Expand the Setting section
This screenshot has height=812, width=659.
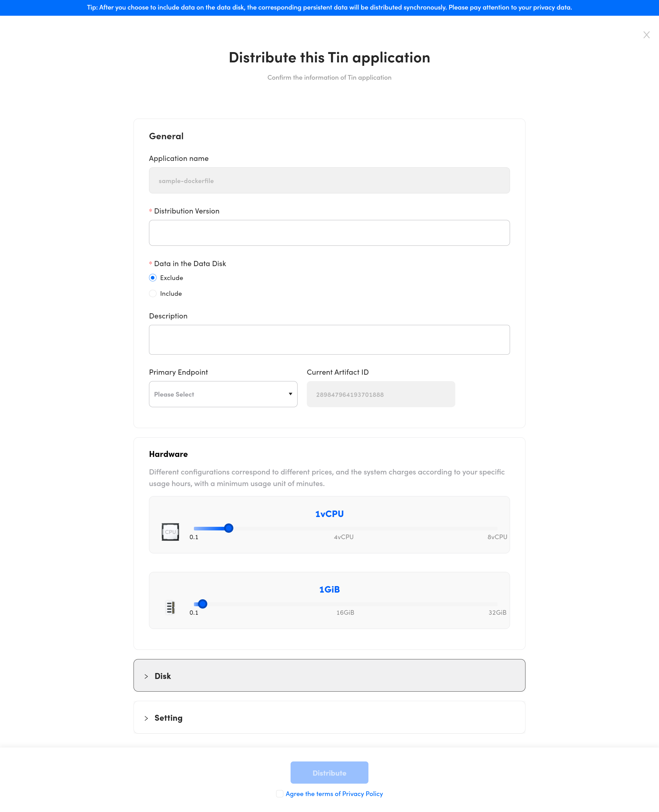(x=329, y=717)
